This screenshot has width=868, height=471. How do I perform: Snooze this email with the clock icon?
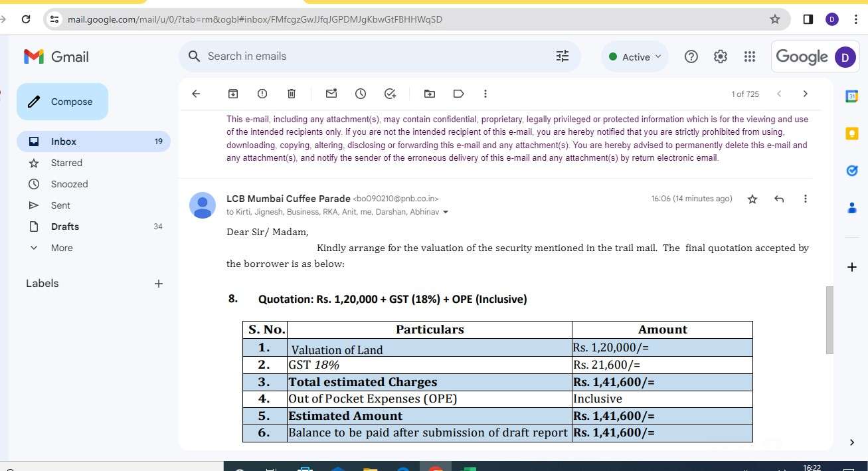(x=361, y=94)
